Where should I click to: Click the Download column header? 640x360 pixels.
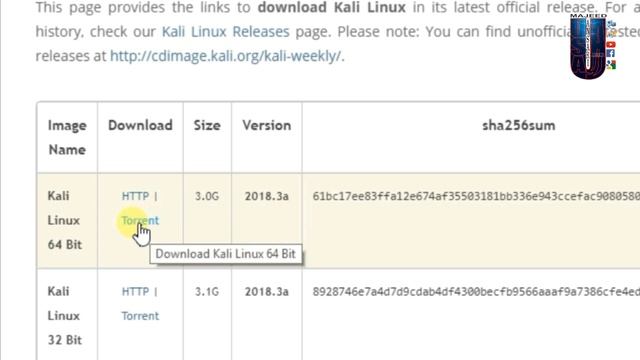tap(140, 125)
